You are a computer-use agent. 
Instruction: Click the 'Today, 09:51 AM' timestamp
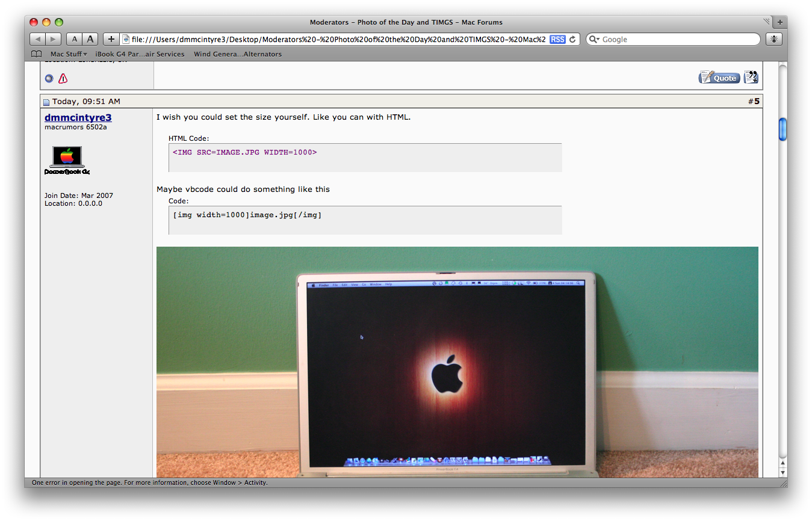(86, 102)
